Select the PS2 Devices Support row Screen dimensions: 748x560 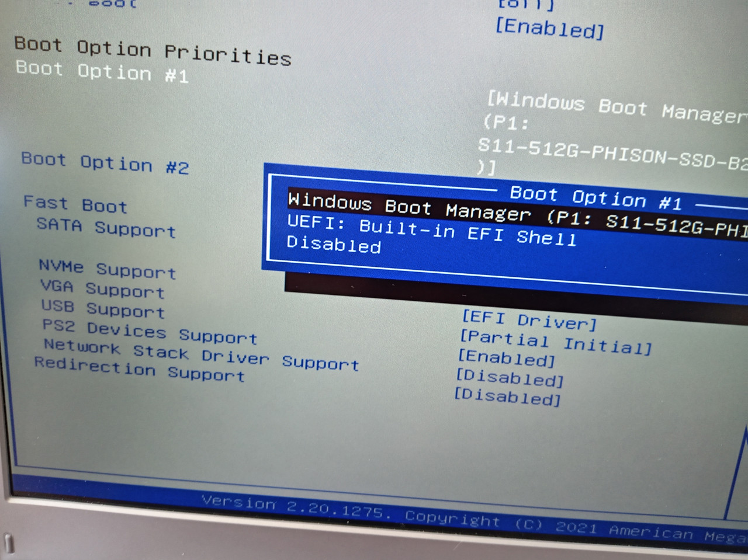[150, 332]
